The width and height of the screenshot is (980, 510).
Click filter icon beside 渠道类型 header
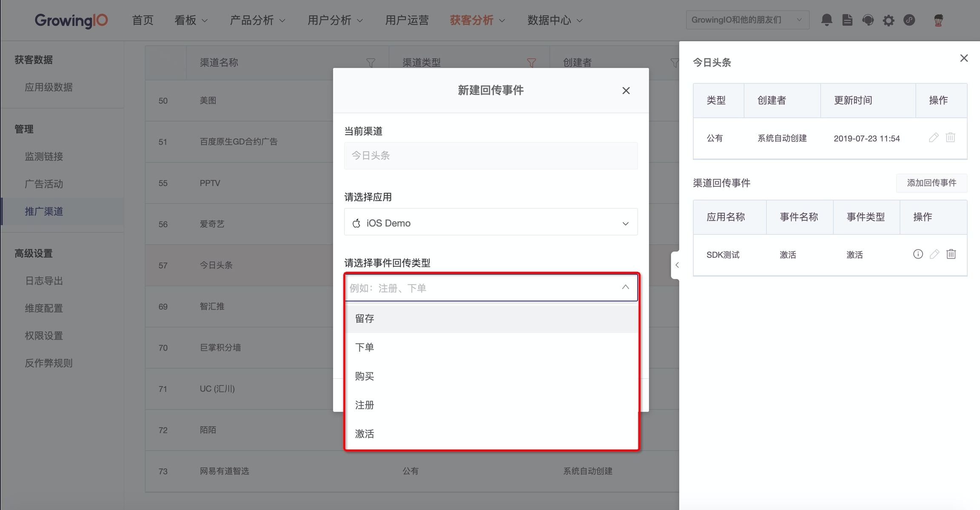point(531,63)
